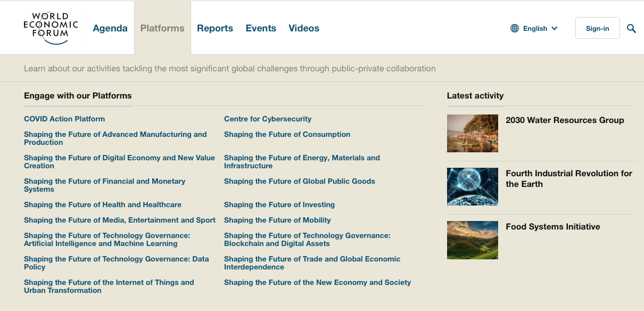The image size is (644, 311).
Task: Expand the English language dropdown chevron
Action: 555,29
